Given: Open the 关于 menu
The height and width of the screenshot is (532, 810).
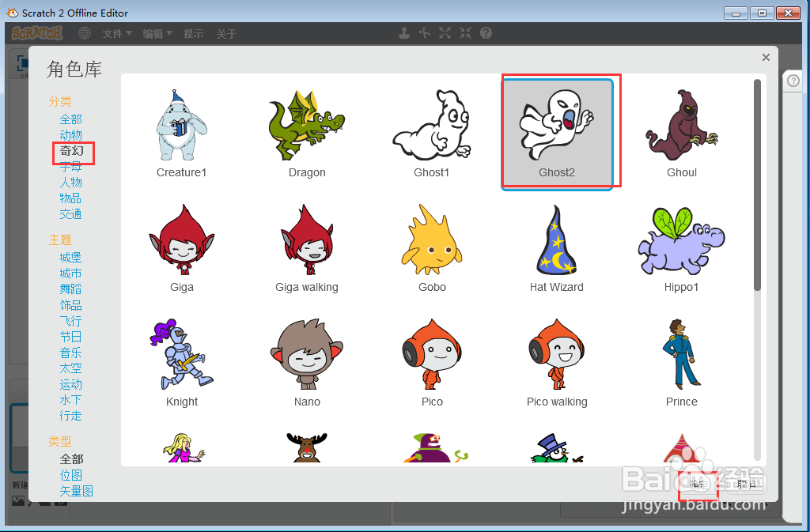Looking at the screenshot, I should (226, 33).
